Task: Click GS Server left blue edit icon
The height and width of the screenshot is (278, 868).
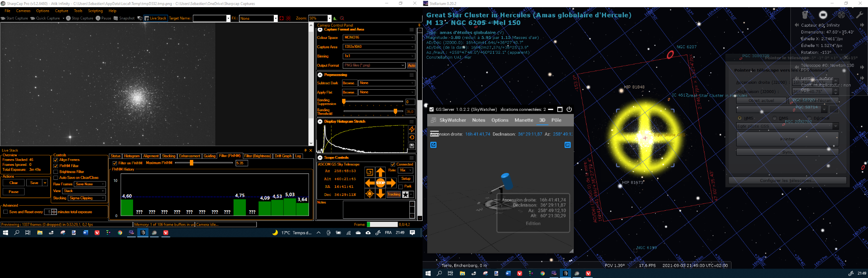Action: point(434,145)
